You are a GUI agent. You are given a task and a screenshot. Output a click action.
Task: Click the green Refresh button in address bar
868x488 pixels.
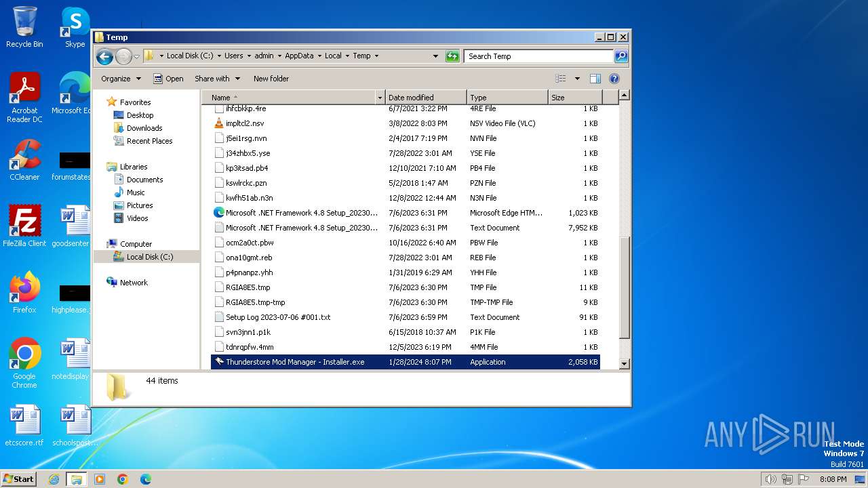click(x=452, y=56)
